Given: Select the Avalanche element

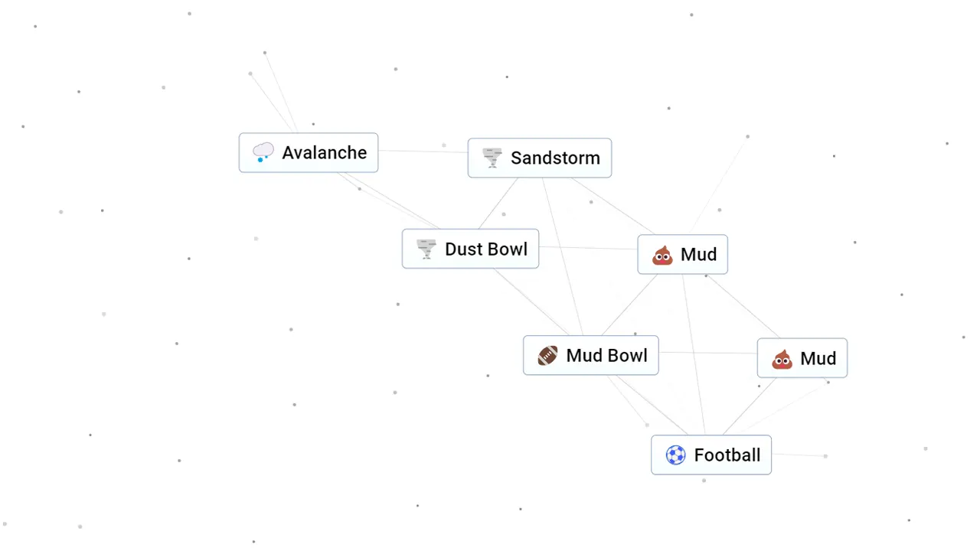Looking at the screenshot, I should click(x=324, y=152).
